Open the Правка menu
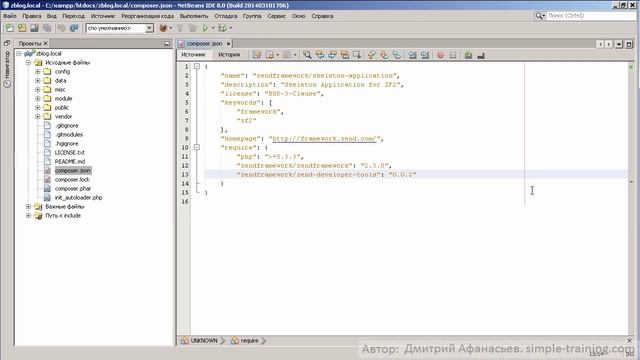 point(31,16)
